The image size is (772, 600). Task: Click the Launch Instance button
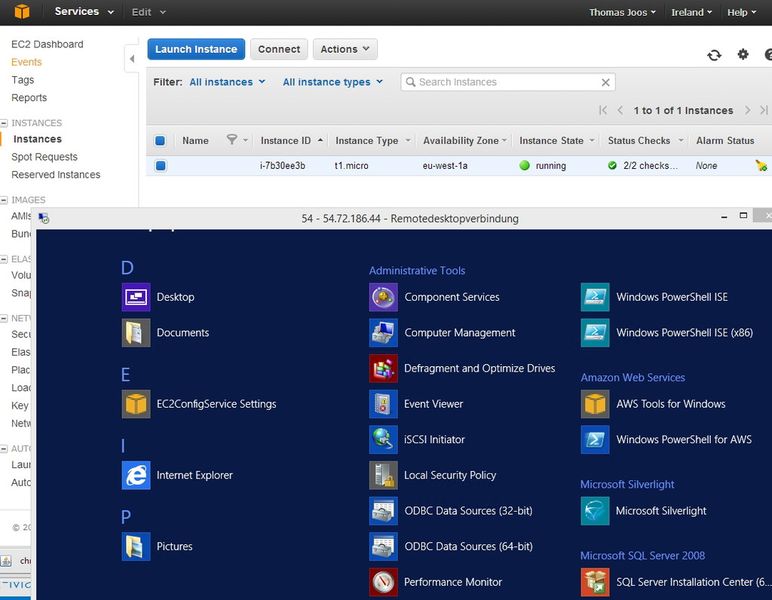tap(196, 49)
